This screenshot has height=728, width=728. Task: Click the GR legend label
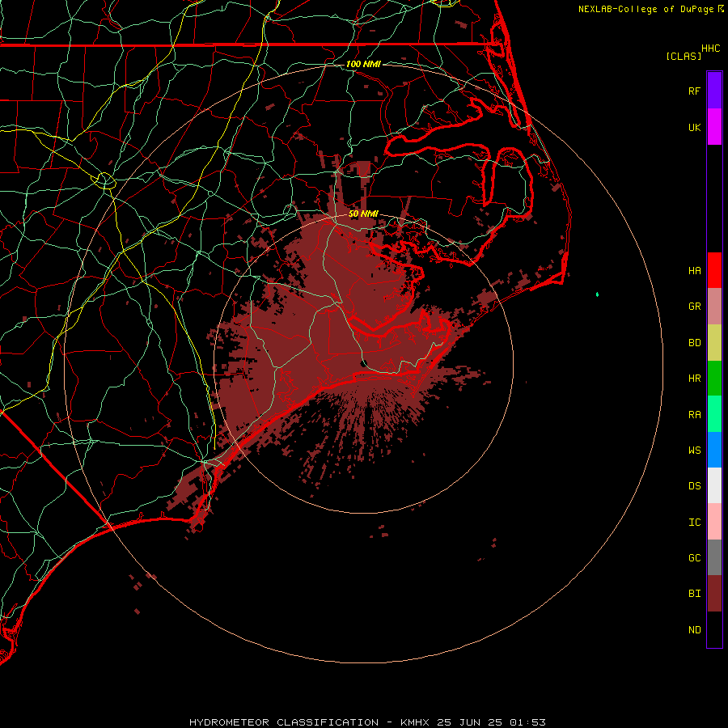coord(694,307)
